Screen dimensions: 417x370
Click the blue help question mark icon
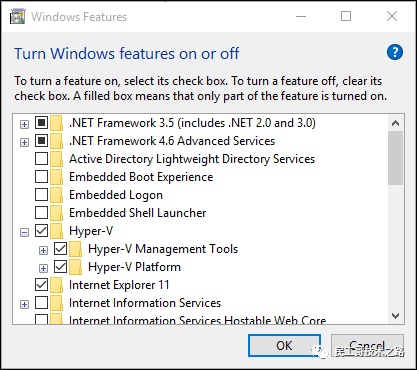click(x=395, y=52)
